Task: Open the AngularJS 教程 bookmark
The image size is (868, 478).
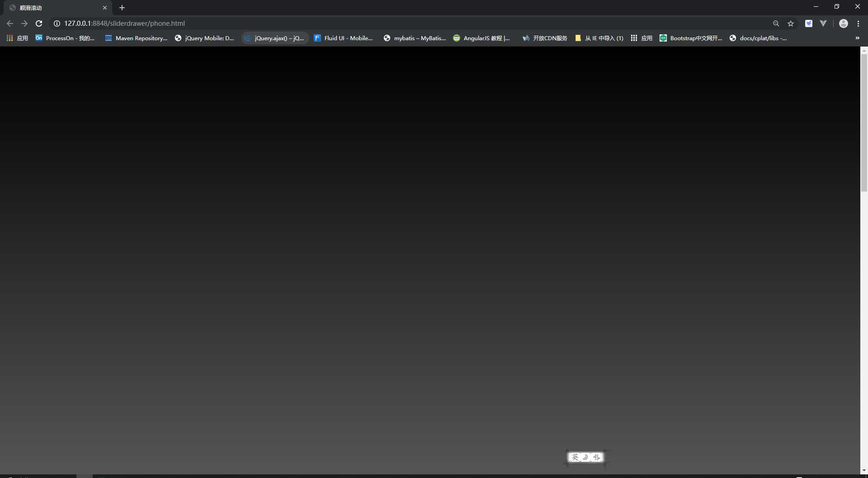Action: pos(481,38)
